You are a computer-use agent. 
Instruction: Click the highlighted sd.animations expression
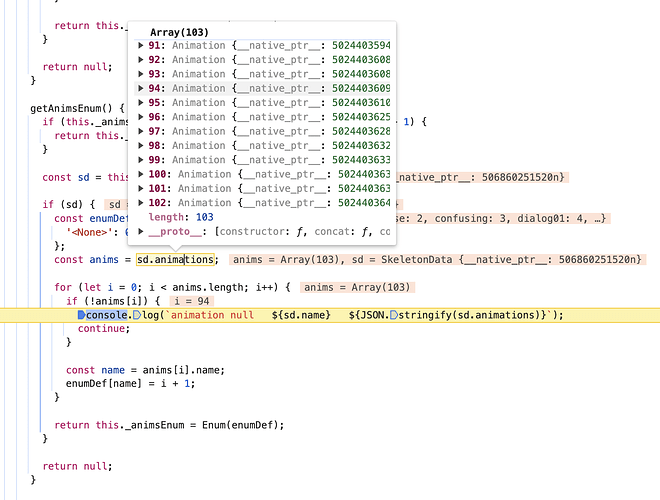click(175, 260)
